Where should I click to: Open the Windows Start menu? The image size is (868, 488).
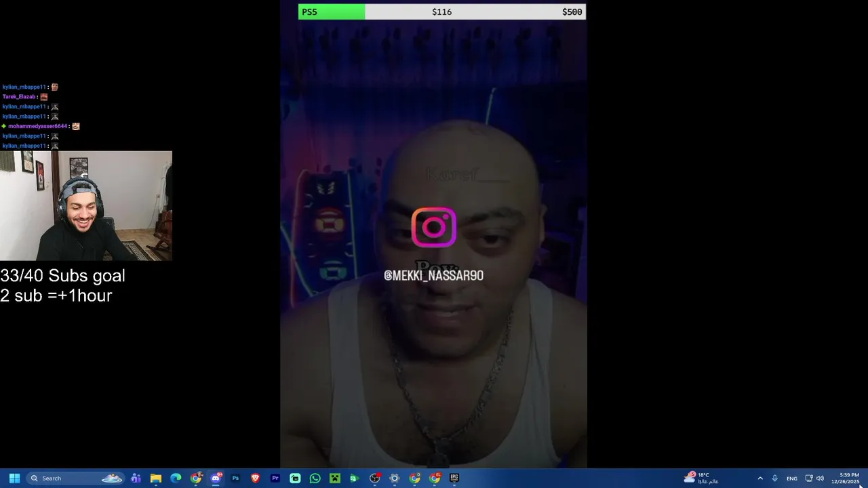click(14, 478)
